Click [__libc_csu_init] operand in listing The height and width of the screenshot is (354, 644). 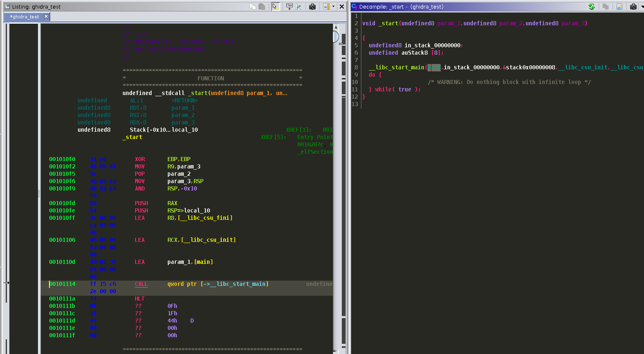(208, 240)
